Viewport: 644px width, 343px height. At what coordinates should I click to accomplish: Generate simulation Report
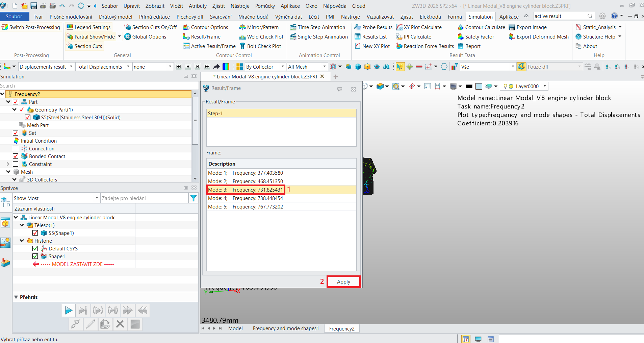point(469,46)
